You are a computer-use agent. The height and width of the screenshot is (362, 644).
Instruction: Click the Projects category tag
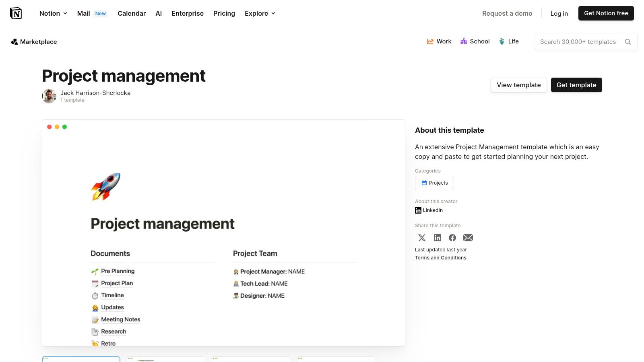(434, 183)
